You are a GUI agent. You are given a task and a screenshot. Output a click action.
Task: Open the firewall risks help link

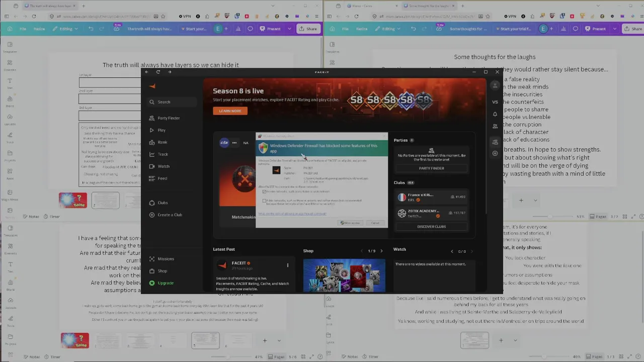point(292,214)
